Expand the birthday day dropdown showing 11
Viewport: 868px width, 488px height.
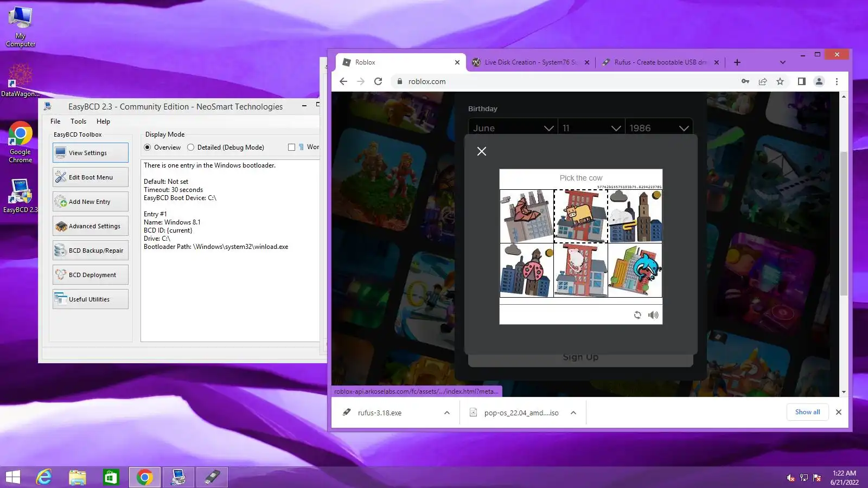point(592,128)
